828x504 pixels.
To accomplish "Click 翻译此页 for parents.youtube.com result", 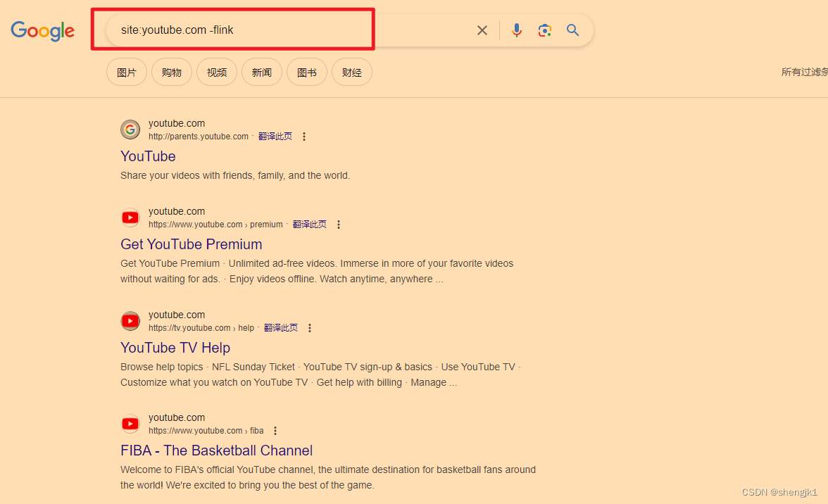I will coord(275,137).
